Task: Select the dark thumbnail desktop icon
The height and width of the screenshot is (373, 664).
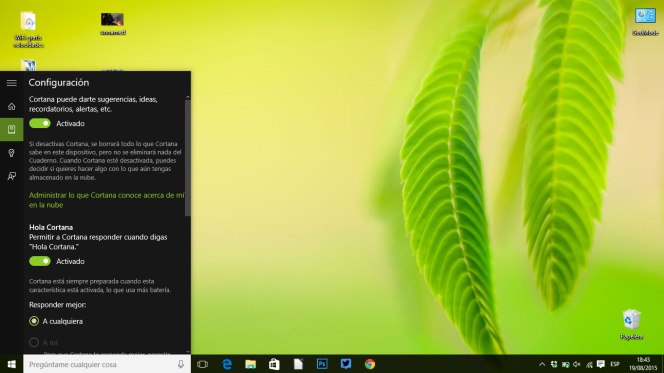Action: (x=112, y=23)
